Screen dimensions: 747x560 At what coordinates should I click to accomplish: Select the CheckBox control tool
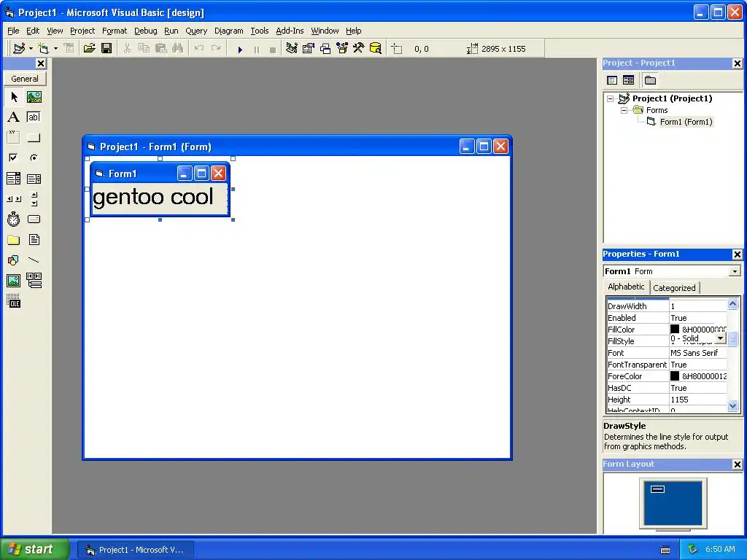tap(14, 157)
